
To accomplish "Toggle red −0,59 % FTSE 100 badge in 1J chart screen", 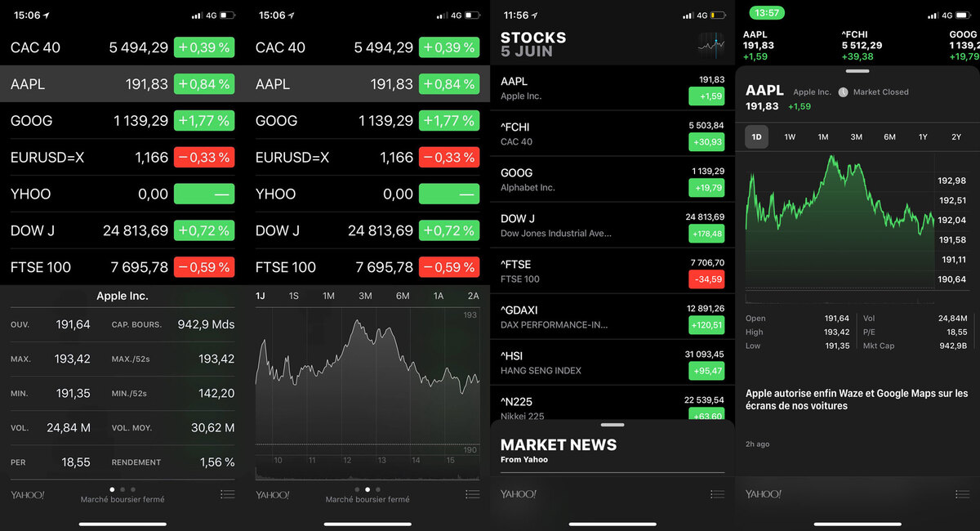I will pos(449,267).
